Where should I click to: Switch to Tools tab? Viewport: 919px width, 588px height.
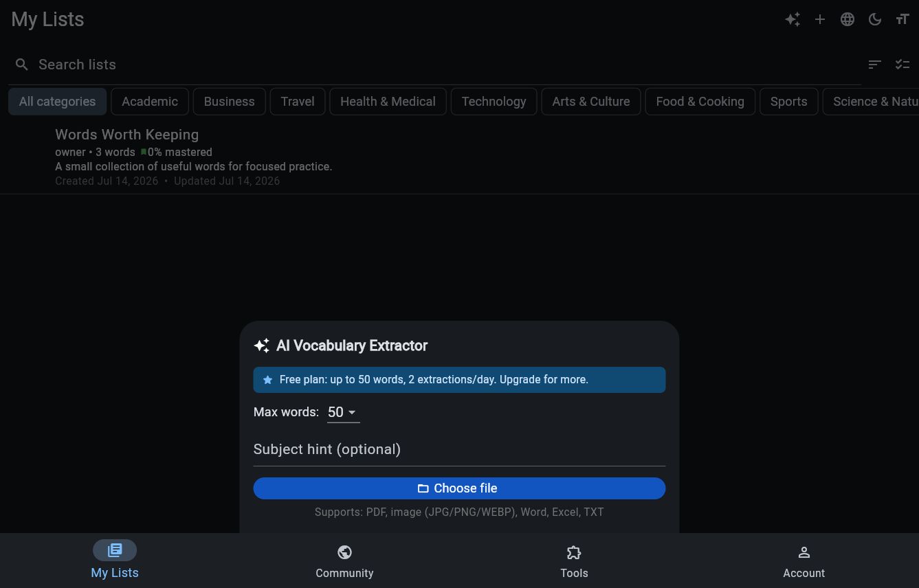pos(574,561)
